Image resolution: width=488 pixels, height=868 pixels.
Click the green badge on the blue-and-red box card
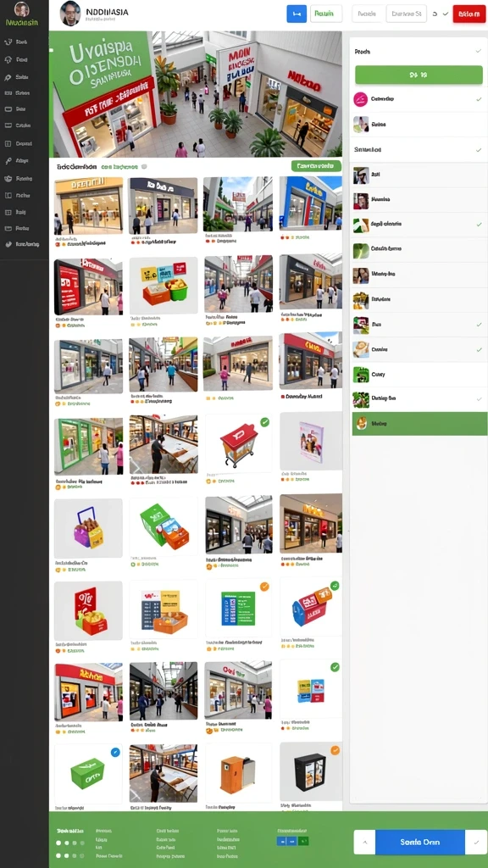pos(334,585)
